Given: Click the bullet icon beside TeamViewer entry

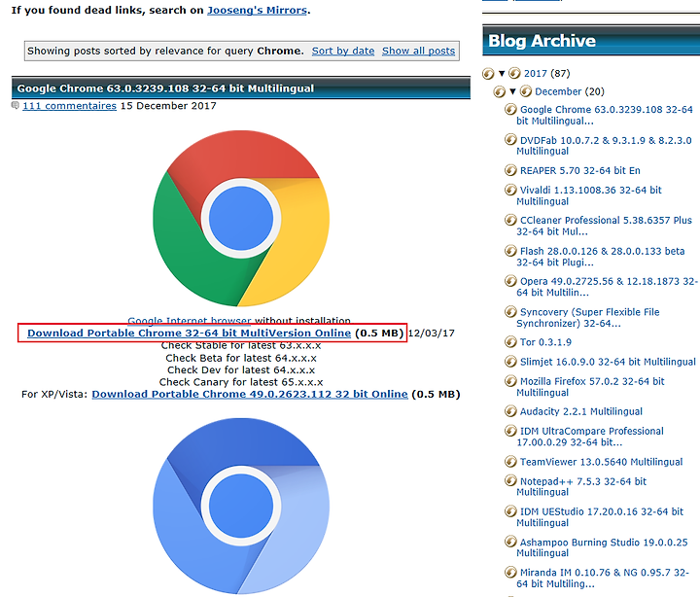Looking at the screenshot, I should click(x=510, y=461).
